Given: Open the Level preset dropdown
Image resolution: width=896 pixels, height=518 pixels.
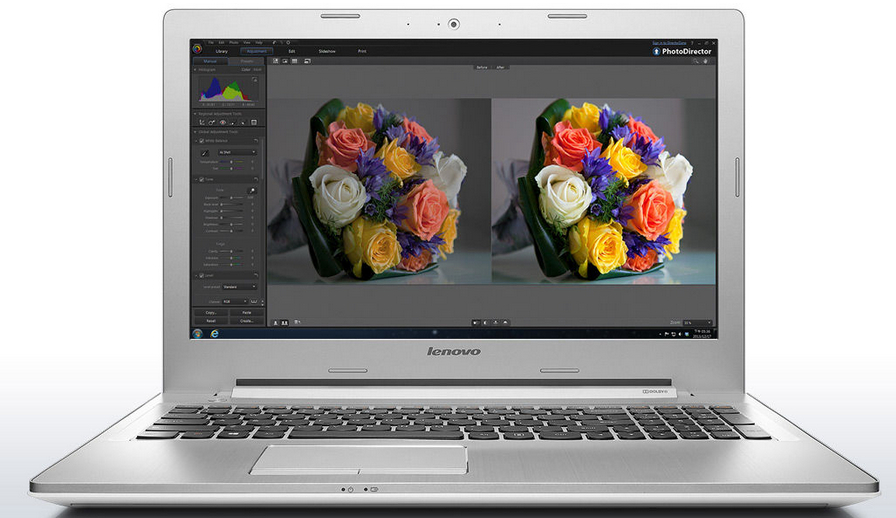Looking at the screenshot, I should (x=240, y=286).
